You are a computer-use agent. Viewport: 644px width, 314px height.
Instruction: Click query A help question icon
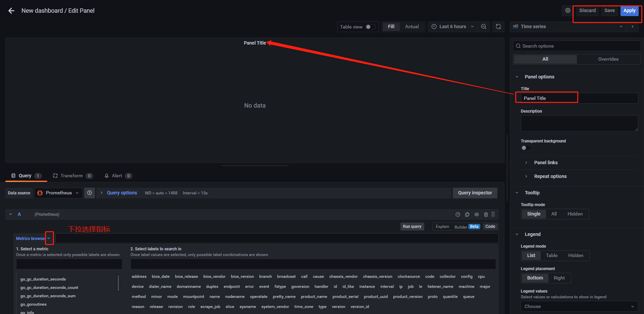point(458,214)
